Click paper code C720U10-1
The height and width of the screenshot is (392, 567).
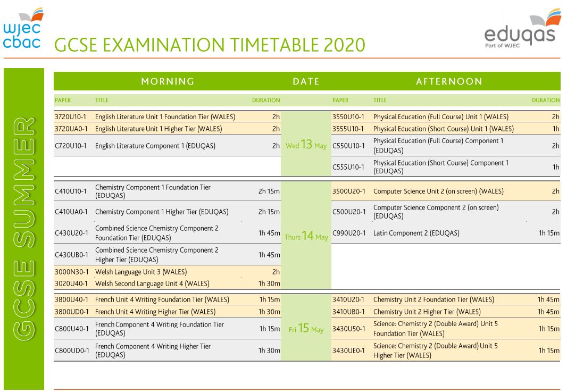(71, 146)
